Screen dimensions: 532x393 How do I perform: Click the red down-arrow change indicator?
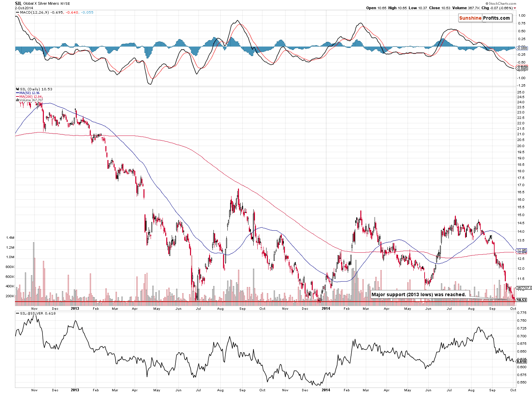tap(515, 8)
